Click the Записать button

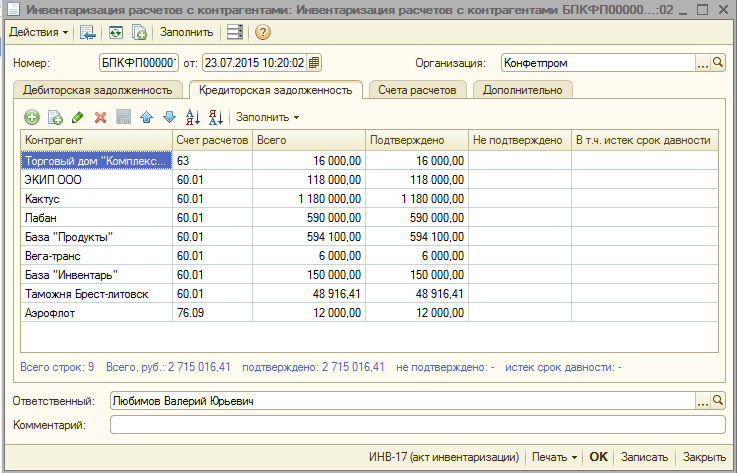(644, 457)
